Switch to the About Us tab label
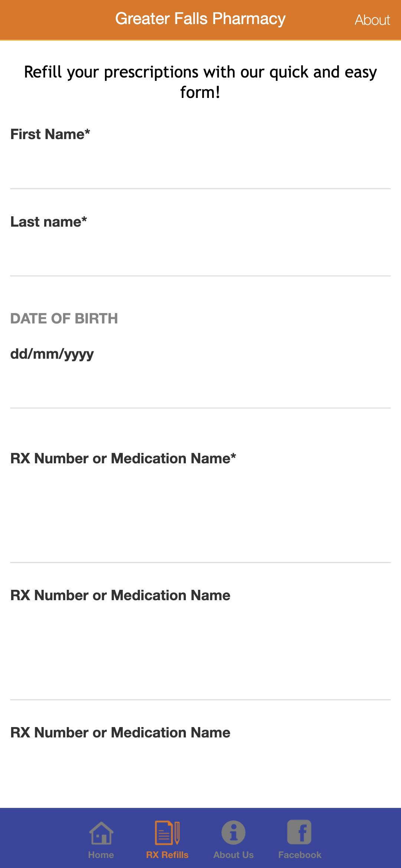This screenshot has width=401, height=868. [233, 855]
